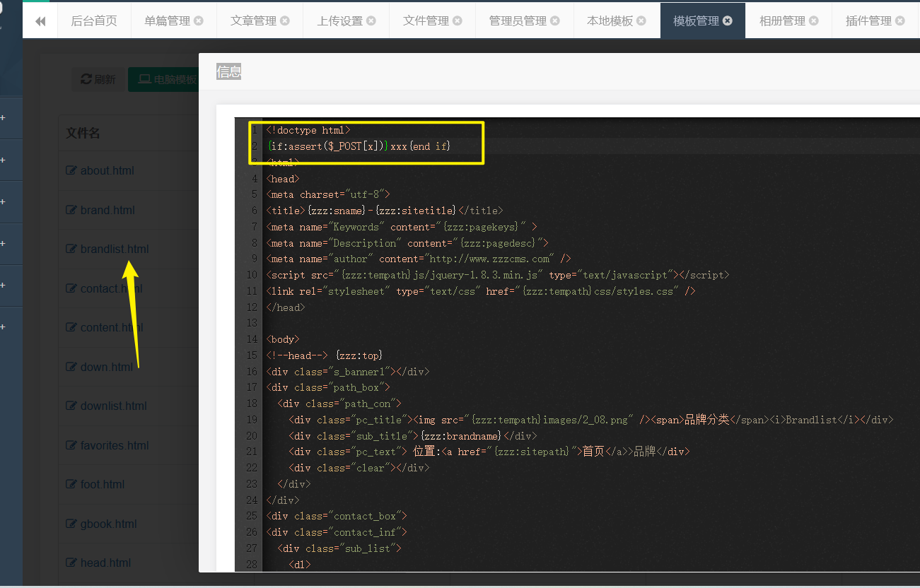Open brand.html template file

pyautogui.click(x=107, y=210)
